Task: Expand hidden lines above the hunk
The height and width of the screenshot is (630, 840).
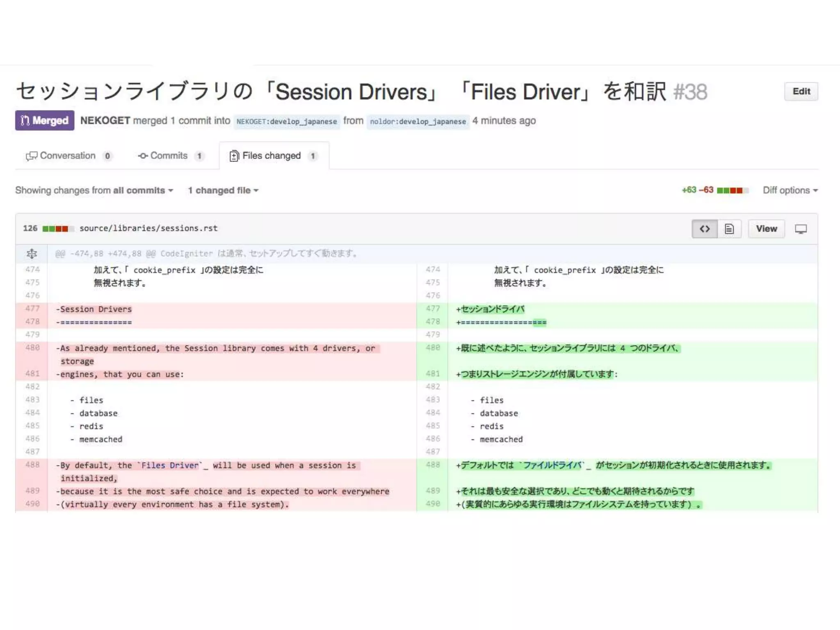Action: pos(32,253)
